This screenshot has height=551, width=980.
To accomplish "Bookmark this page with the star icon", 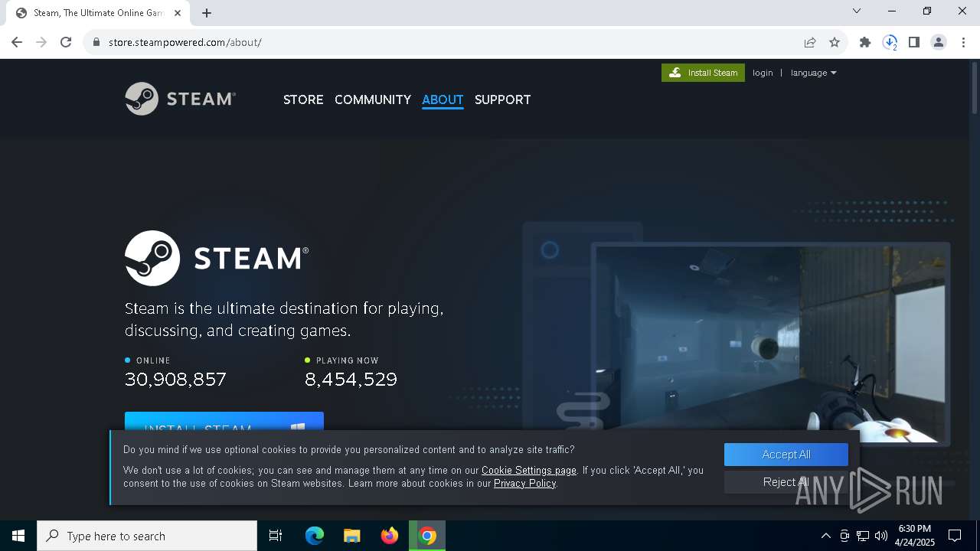I will [835, 42].
